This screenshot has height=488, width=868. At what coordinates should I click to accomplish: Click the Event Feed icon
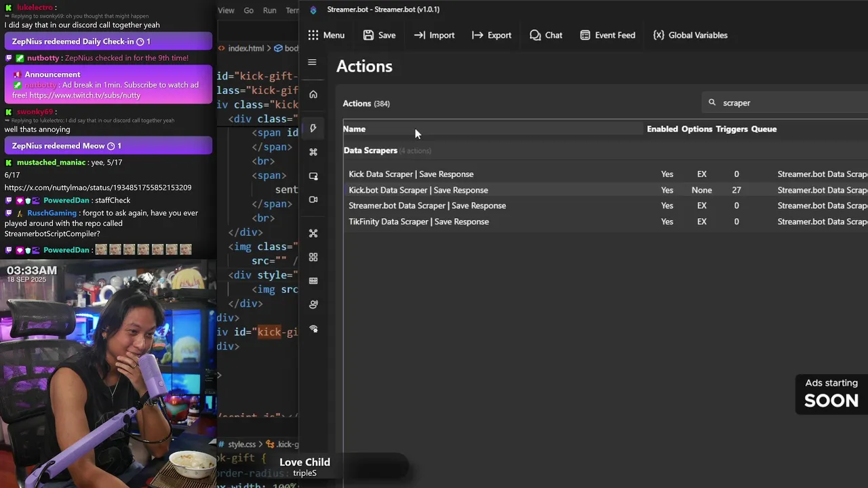pos(585,35)
